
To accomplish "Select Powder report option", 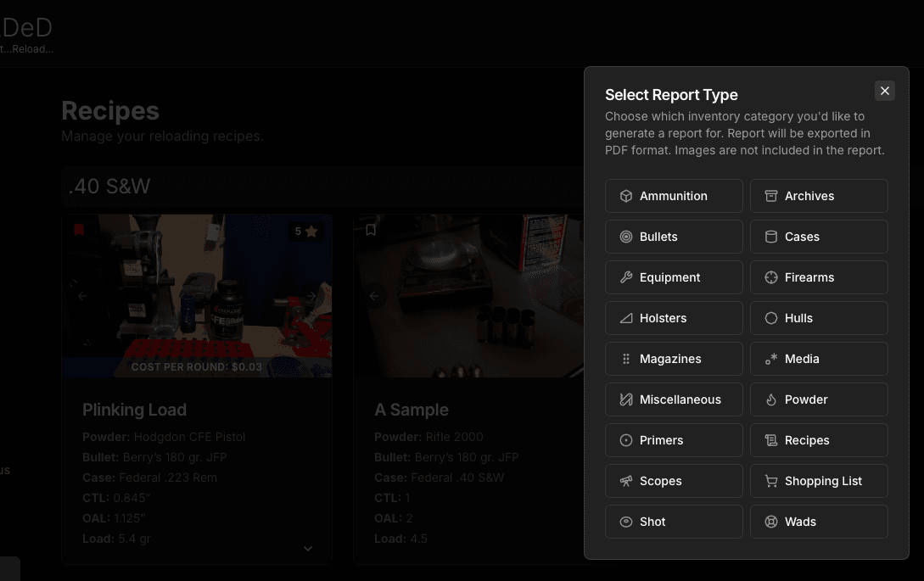I will coord(819,399).
